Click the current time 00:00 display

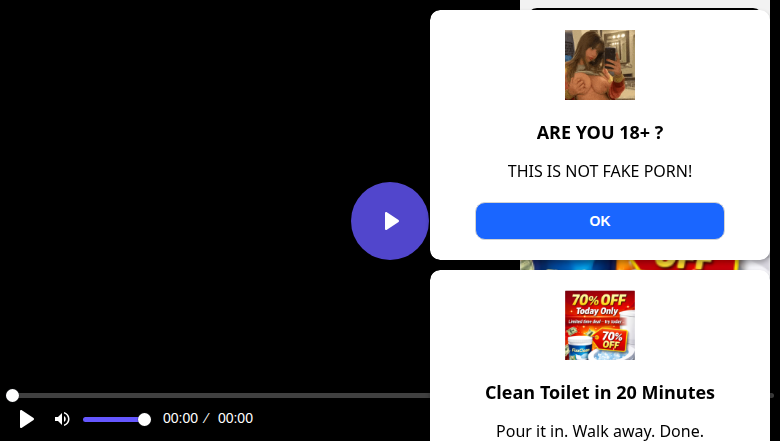(181, 418)
